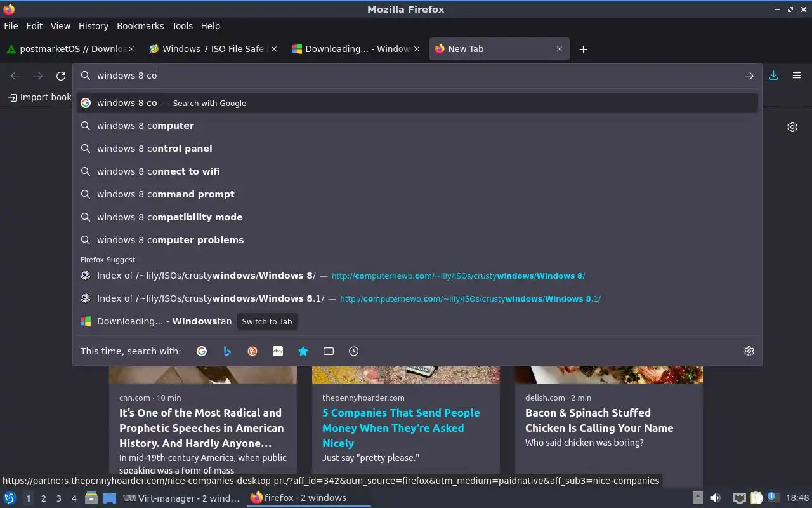Select suggestion windows 8 control panel
This screenshot has width=812, height=508.
(x=417, y=149)
